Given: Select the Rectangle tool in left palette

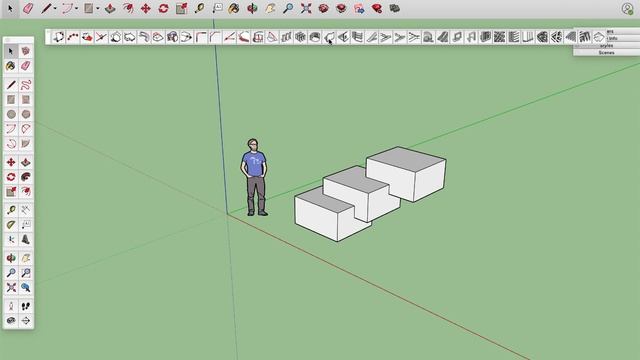Looking at the screenshot, I should tap(11, 100).
